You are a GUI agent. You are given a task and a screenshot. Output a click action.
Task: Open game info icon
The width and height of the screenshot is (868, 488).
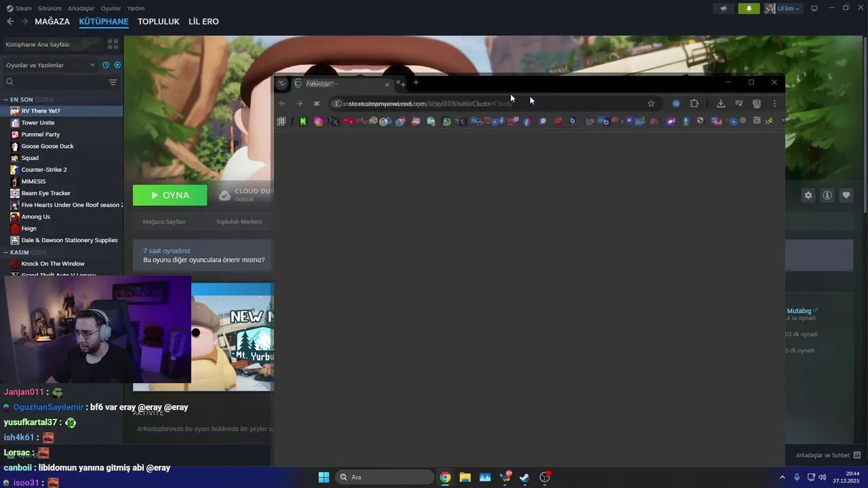[827, 195]
